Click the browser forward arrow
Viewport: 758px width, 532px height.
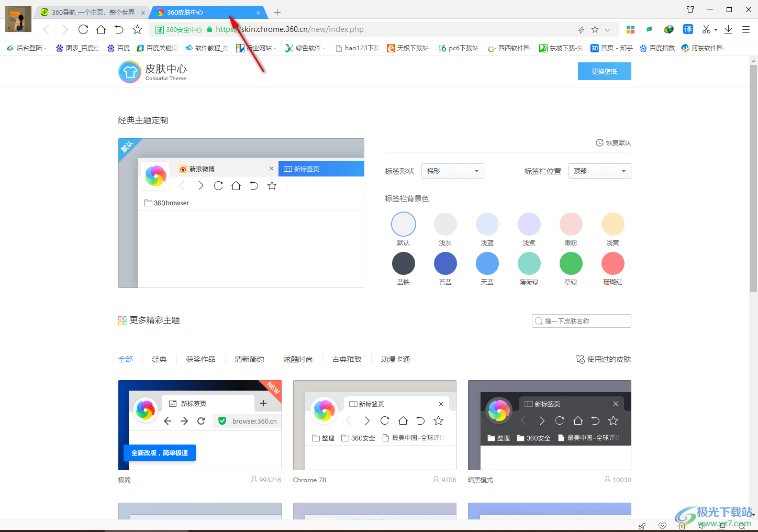(65, 29)
